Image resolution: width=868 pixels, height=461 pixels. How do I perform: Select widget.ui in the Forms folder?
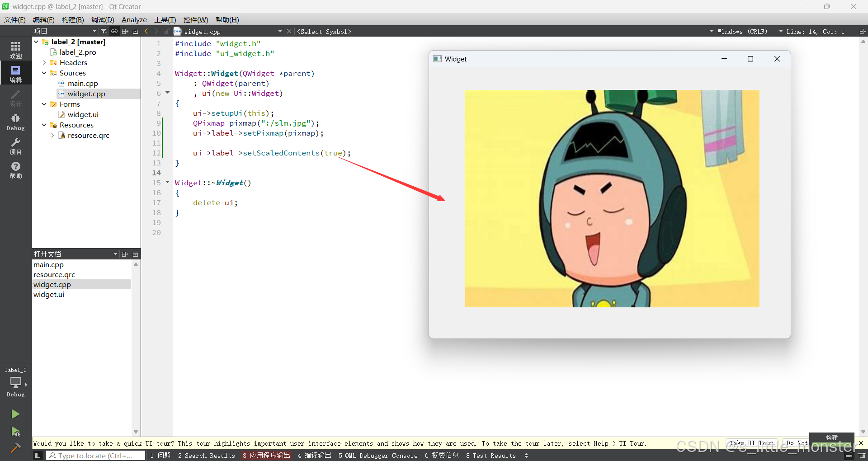point(83,114)
